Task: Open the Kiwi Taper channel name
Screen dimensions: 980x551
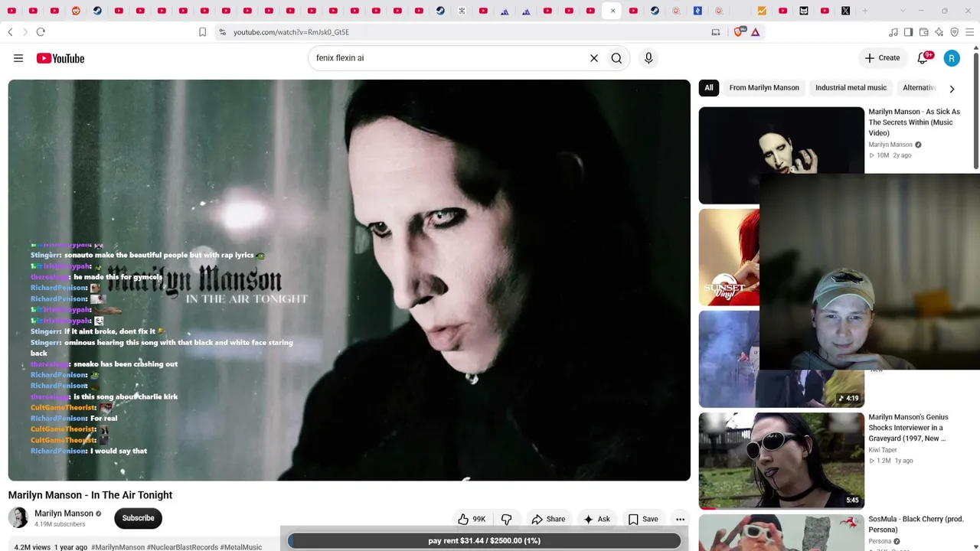Action: [883, 450]
